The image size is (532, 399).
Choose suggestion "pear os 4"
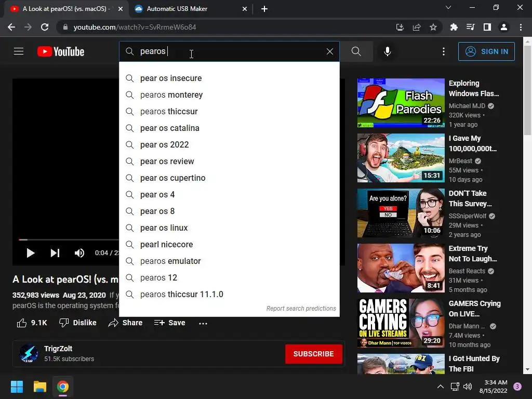pos(229,195)
